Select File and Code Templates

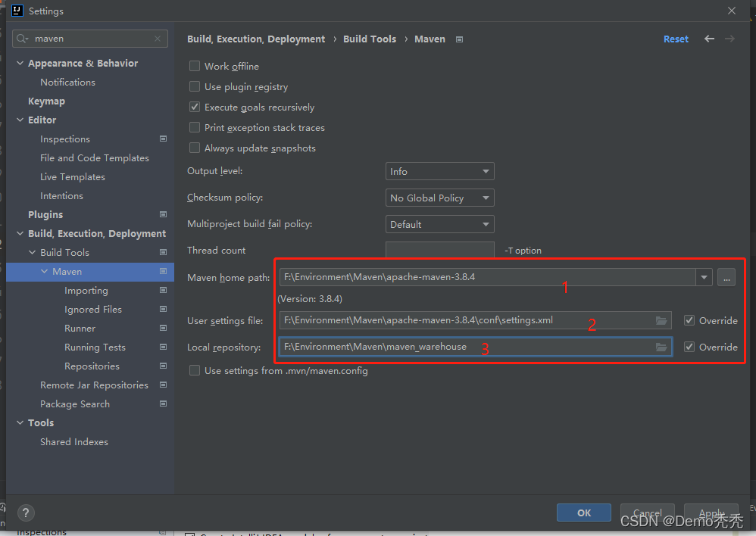(95, 157)
